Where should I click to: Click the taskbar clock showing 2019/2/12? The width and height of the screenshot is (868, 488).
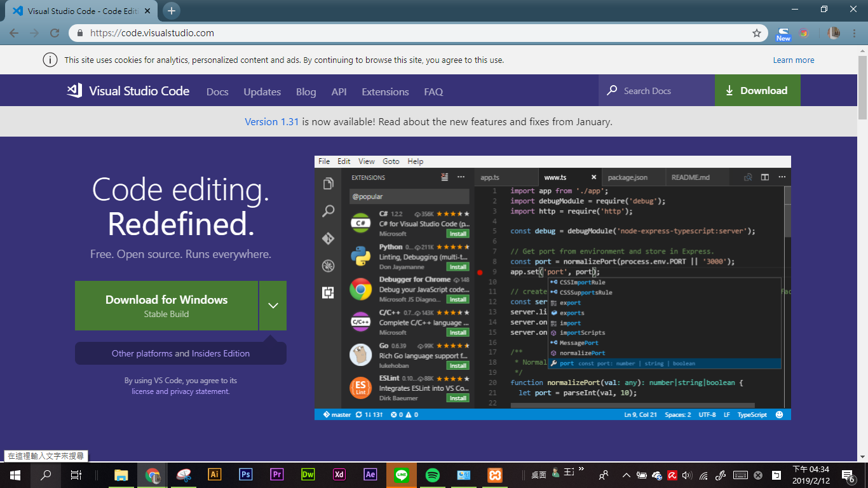[x=811, y=475]
